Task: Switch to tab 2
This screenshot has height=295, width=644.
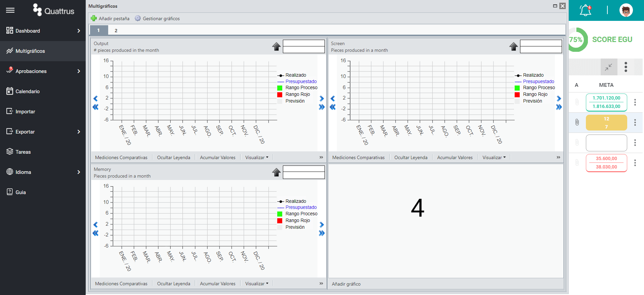Action: pyautogui.click(x=116, y=31)
